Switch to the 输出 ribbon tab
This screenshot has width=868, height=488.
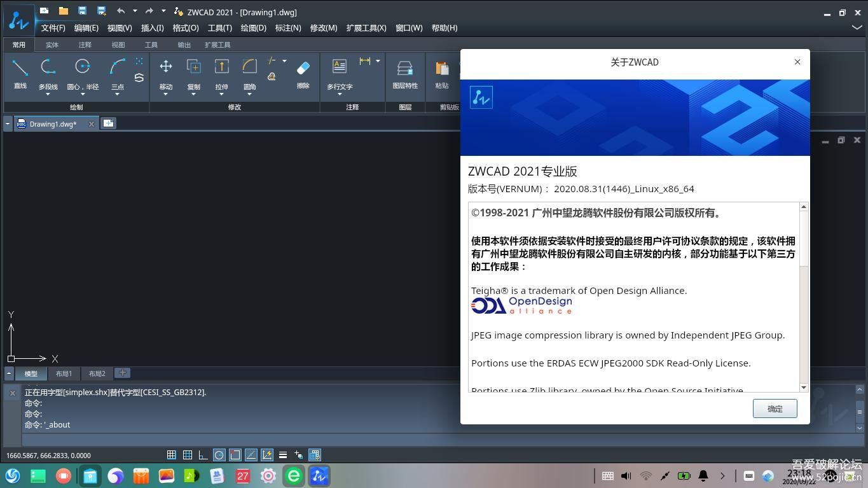(184, 45)
